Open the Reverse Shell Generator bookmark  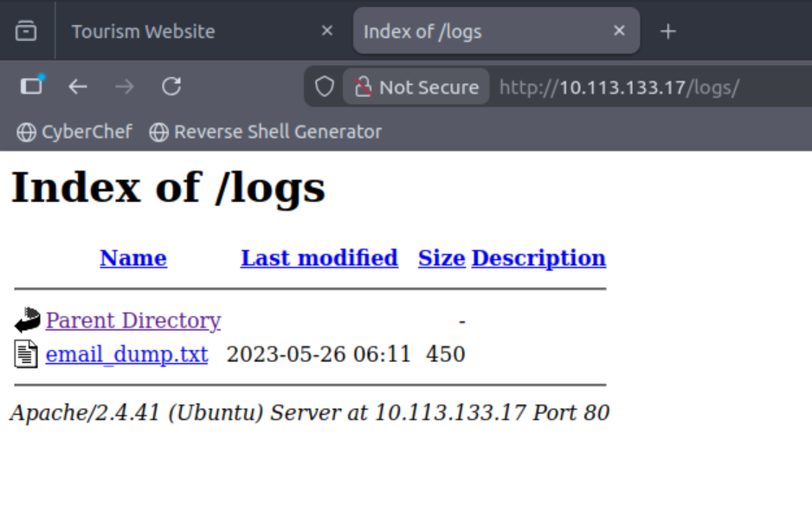point(265,133)
